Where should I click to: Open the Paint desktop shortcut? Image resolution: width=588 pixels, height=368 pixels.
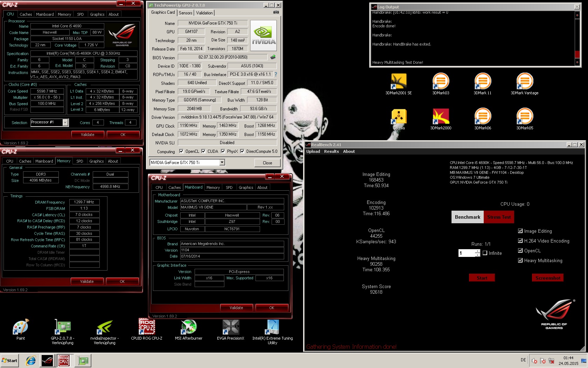(21, 329)
